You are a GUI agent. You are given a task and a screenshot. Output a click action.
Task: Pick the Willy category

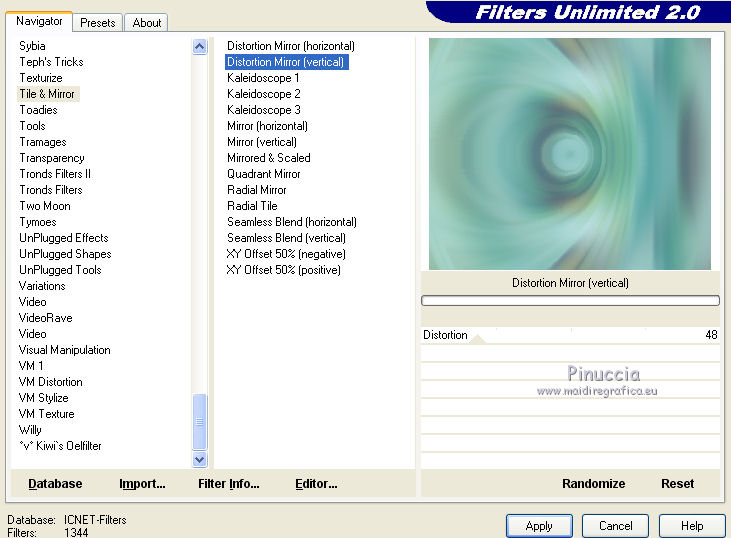pyautogui.click(x=30, y=430)
